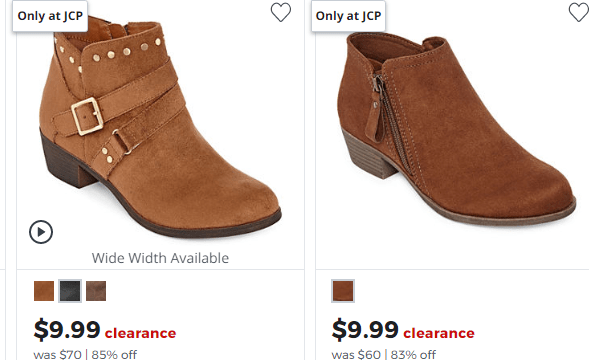Click the Wide Width Available label
Screen dimensions: 589x360
[160, 258]
